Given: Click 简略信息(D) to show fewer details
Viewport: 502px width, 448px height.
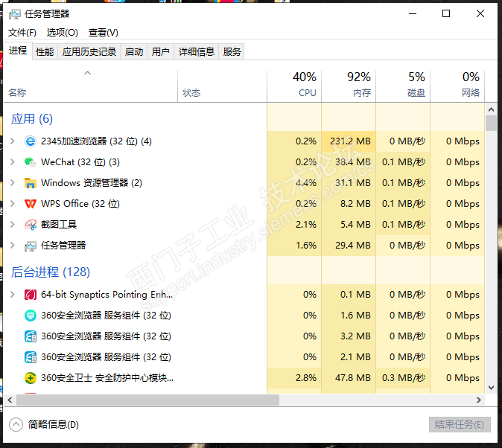Looking at the screenshot, I should click(x=53, y=425).
